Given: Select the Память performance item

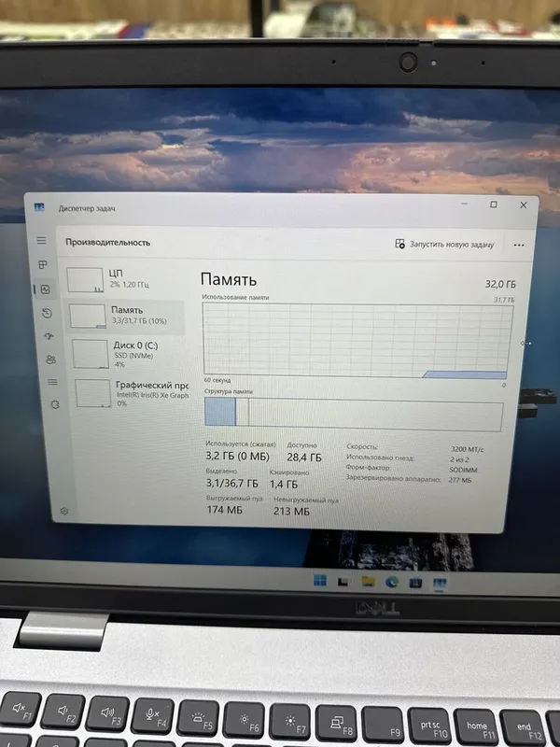Looking at the screenshot, I should coord(125,317).
